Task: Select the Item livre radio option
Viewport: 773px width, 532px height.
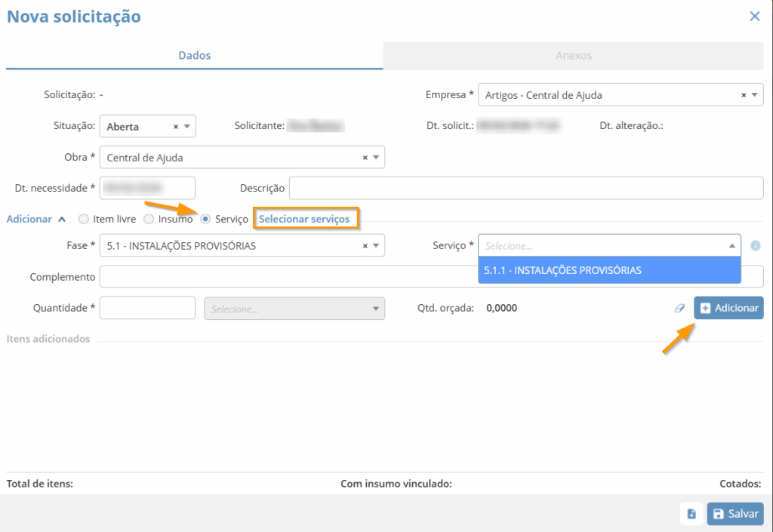Action: [84, 219]
